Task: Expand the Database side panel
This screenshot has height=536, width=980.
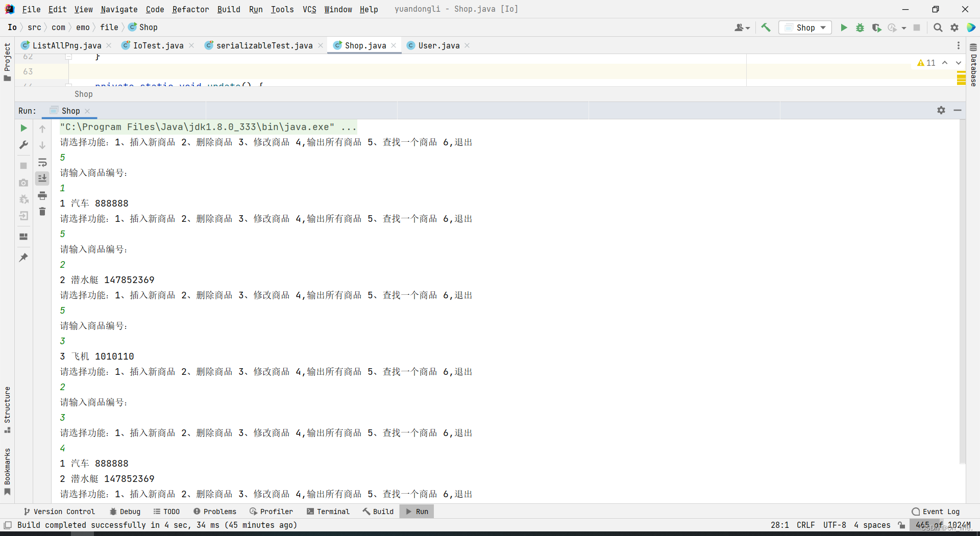Action: click(x=973, y=65)
